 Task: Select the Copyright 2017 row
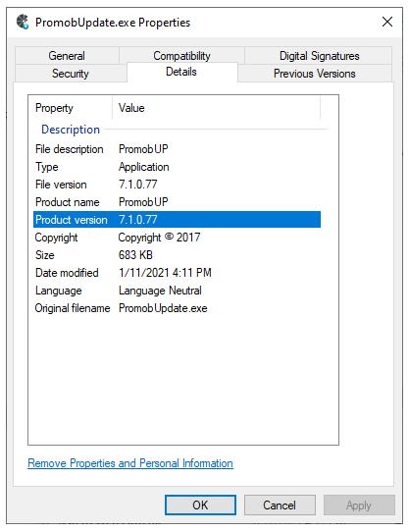177,238
